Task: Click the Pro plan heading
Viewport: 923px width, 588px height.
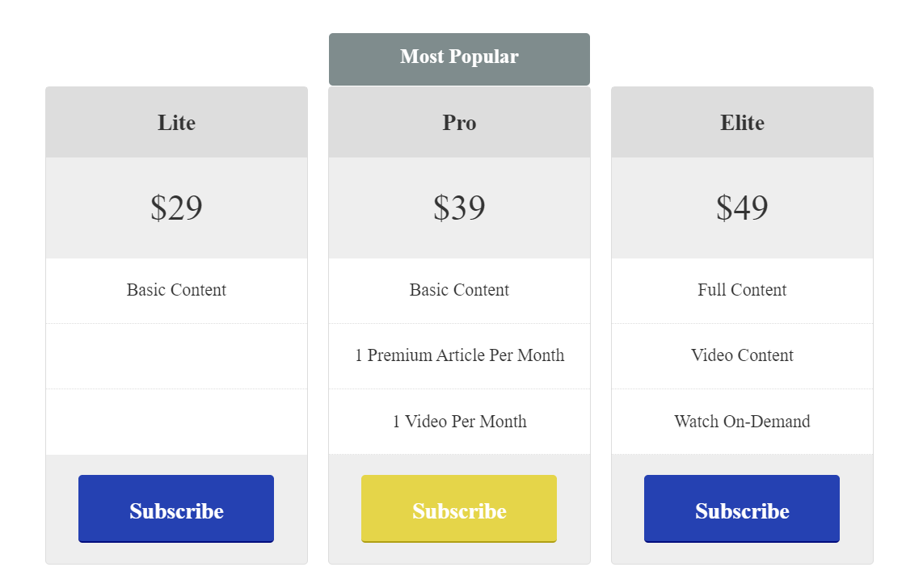Action: (x=459, y=123)
